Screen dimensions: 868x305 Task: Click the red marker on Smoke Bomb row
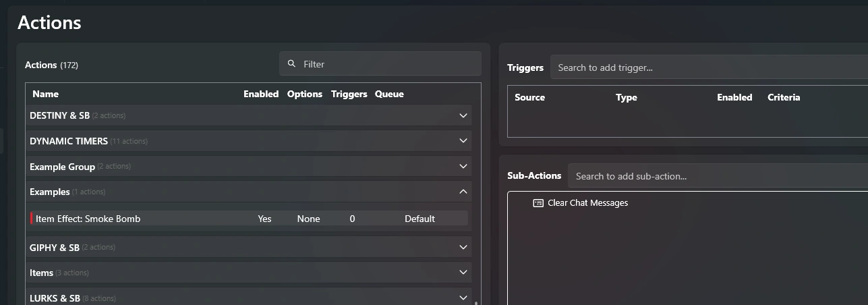[x=31, y=218]
